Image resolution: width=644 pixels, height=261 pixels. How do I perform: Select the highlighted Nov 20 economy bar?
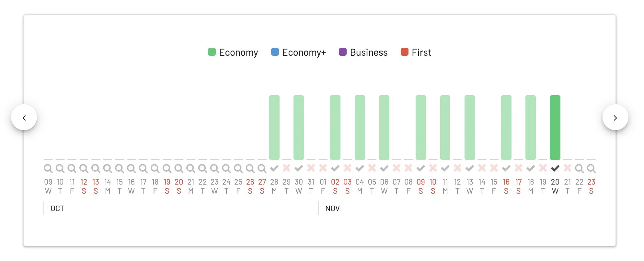[555, 128]
